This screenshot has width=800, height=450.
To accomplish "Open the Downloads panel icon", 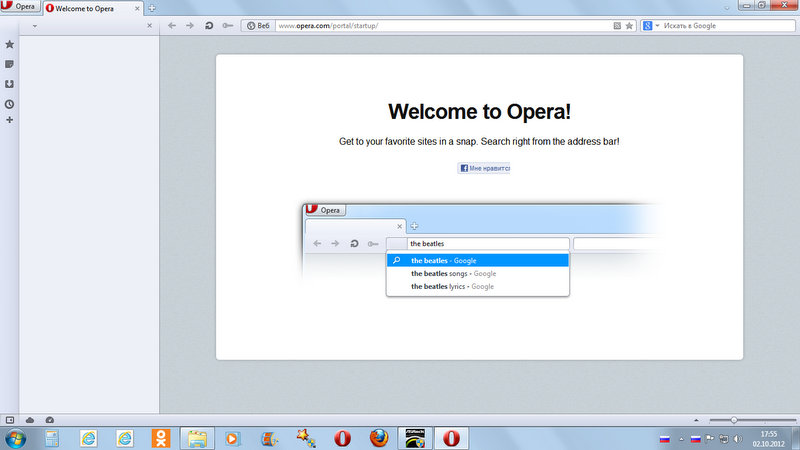I will (10, 84).
